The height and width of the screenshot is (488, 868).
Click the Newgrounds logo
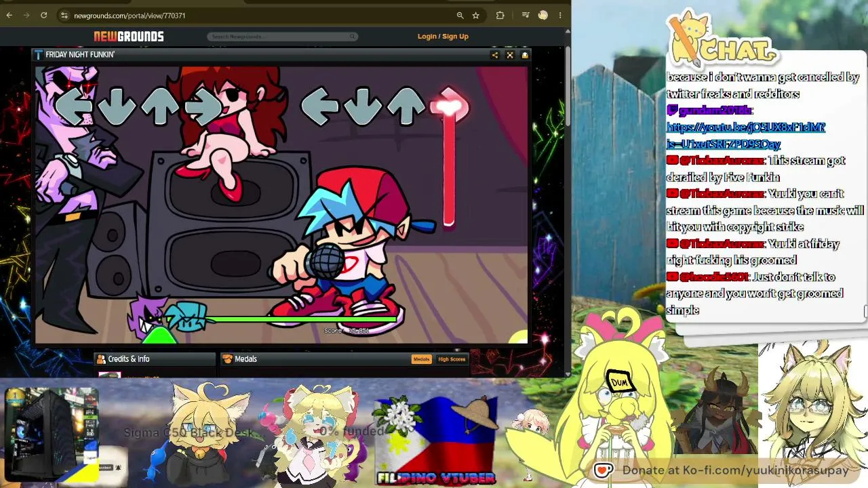tap(128, 37)
